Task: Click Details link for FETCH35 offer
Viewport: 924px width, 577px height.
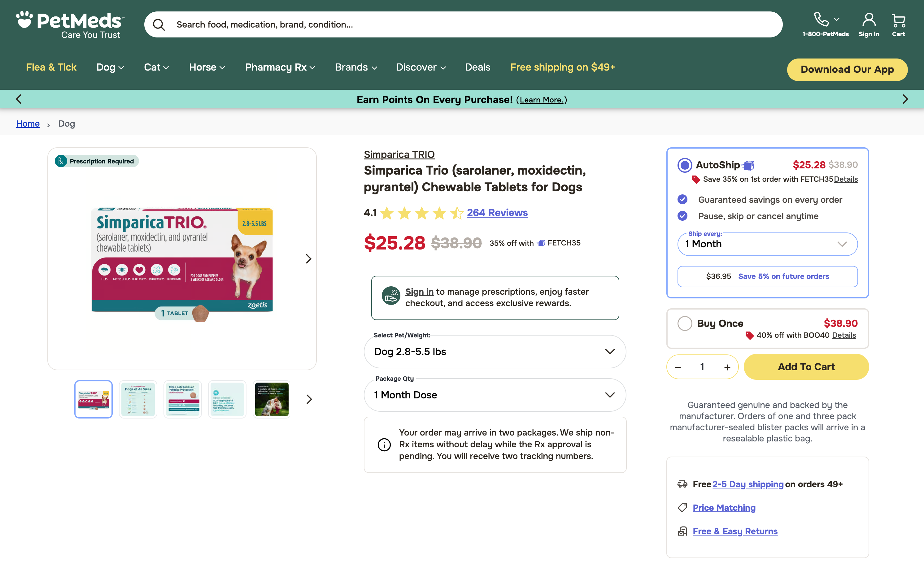Action: click(846, 179)
